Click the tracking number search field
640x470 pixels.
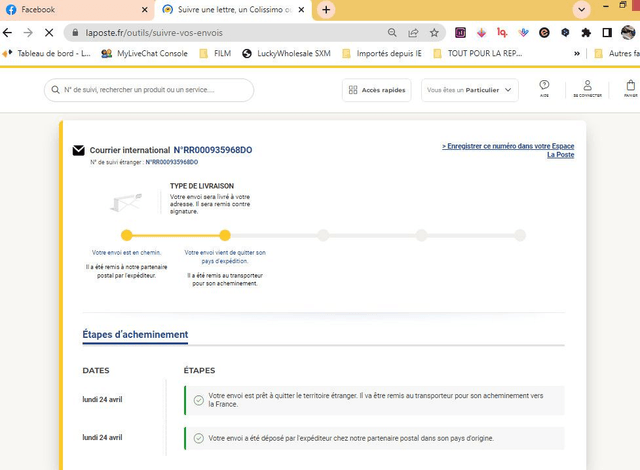tap(149, 90)
